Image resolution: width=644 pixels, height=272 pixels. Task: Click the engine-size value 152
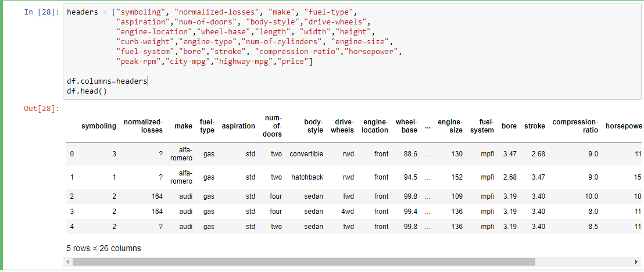tap(457, 177)
